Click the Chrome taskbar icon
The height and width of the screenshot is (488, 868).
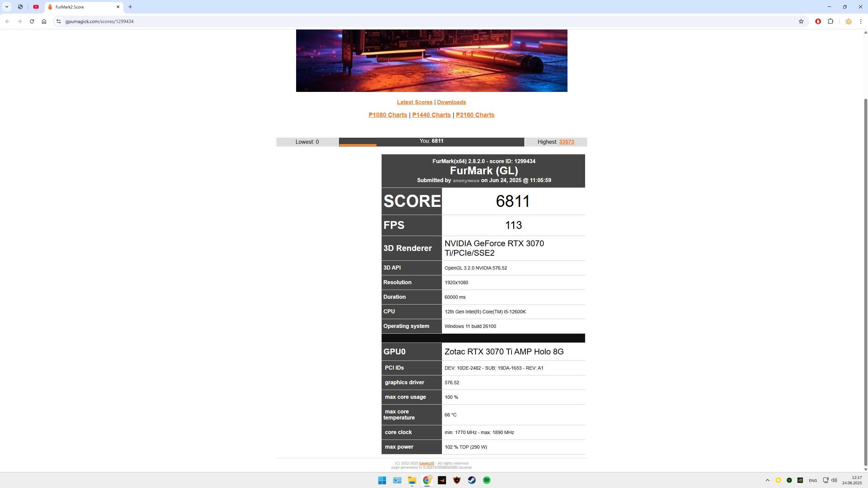pos(427,480)
